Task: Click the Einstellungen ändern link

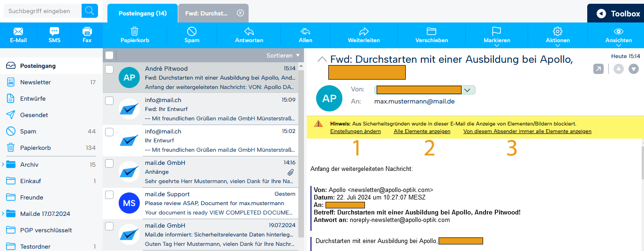Action: [x=356, y=132]
